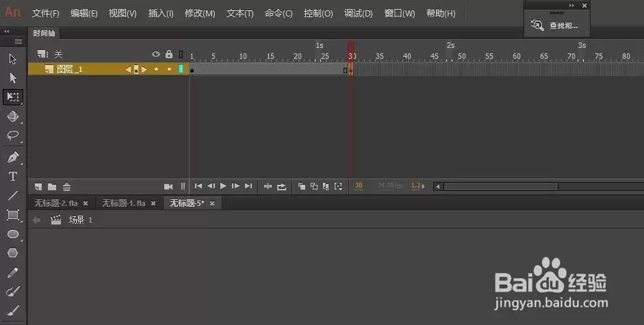Toggle show all layers as outlines
This screenshot has width=644, height=325.
click(x=181, y=54)
